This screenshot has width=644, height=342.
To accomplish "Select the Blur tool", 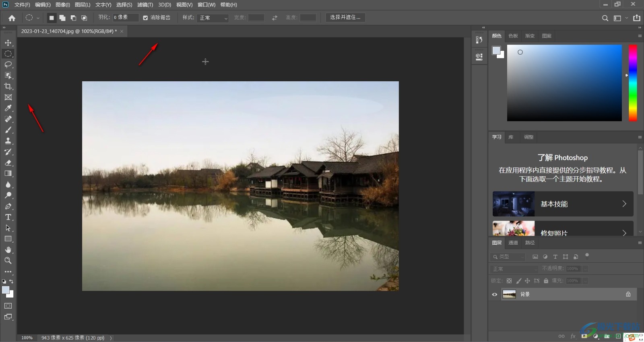I will click(x=8, y=184).
